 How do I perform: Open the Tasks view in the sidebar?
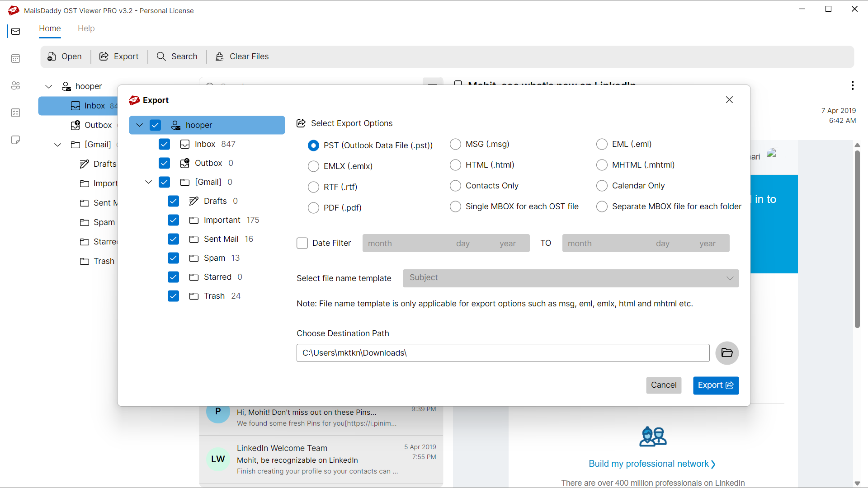16,113
